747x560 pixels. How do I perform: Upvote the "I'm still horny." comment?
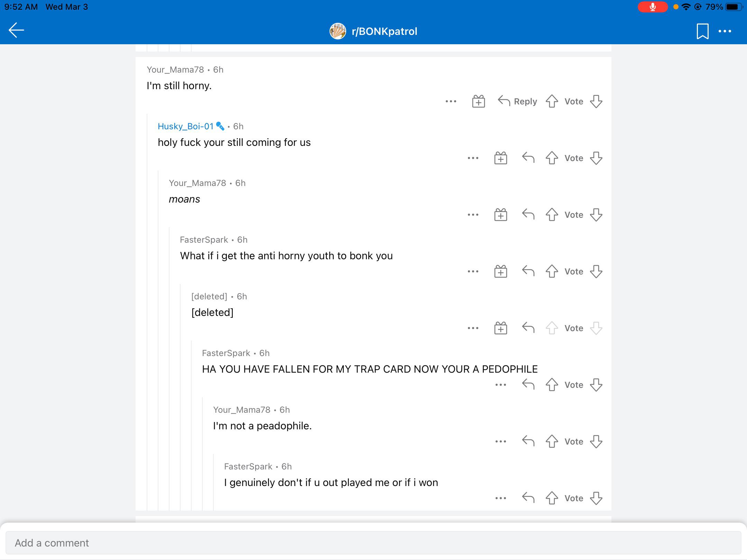(x=552, y=101)
